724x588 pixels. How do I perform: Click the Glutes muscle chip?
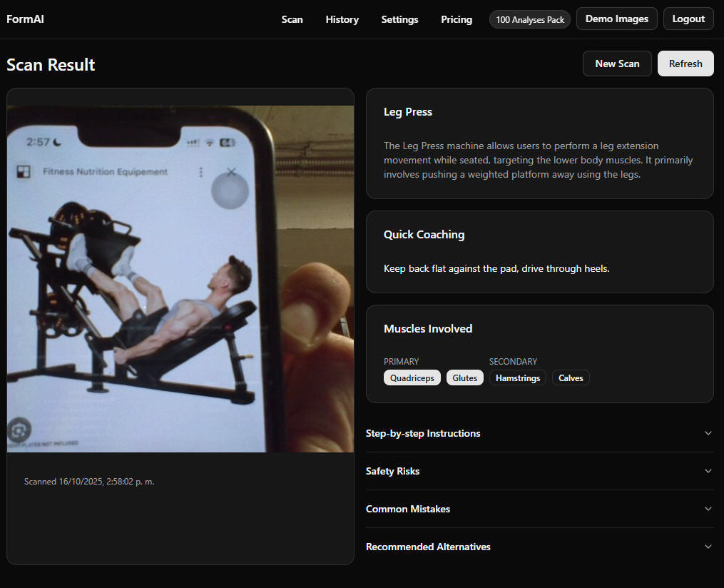pyautogui.click(x=464, y=378)
